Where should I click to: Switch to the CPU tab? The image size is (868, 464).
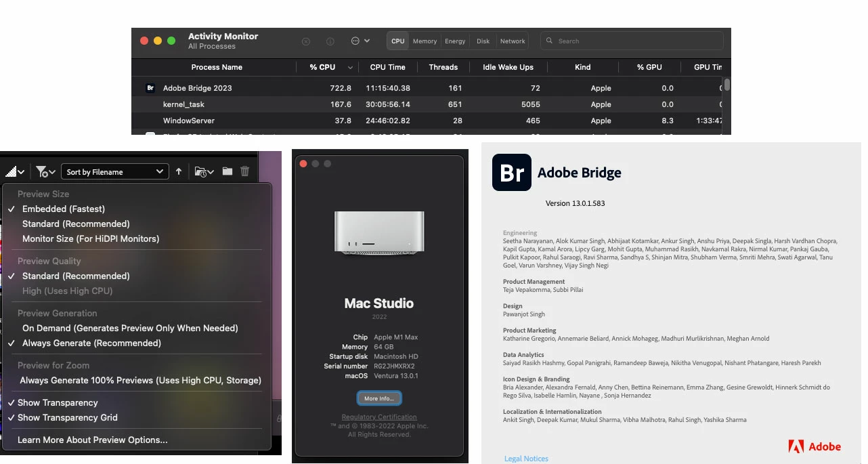pos(398,41)
